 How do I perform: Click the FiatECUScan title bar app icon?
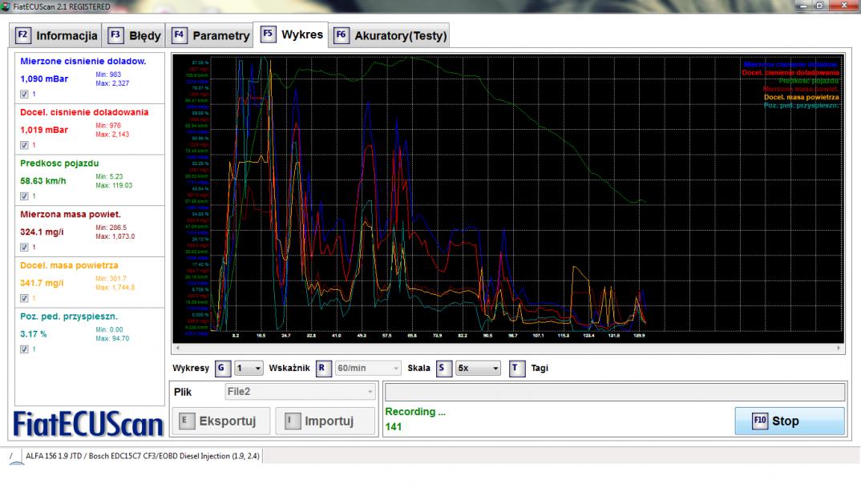tap(6, 6)
